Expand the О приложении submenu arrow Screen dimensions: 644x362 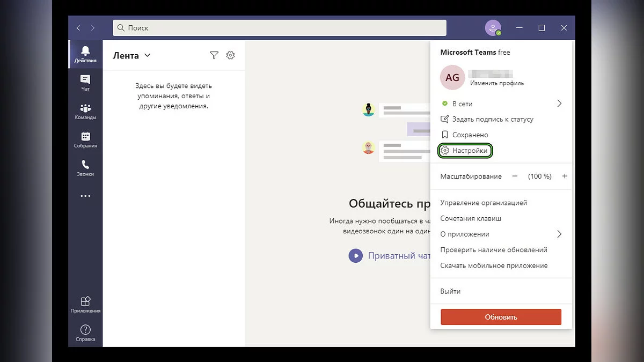559,234
